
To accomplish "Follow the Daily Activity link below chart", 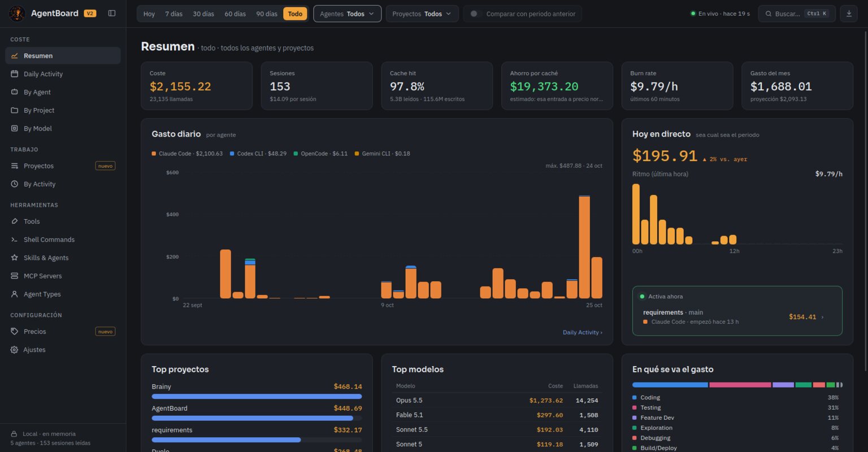I will [582, 332].
